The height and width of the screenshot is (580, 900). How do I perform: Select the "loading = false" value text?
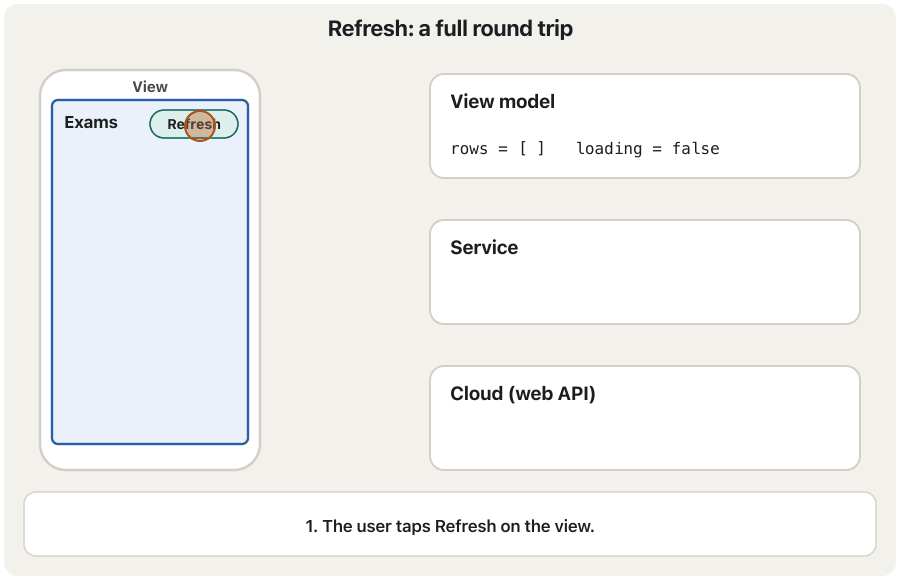point(647,149)
